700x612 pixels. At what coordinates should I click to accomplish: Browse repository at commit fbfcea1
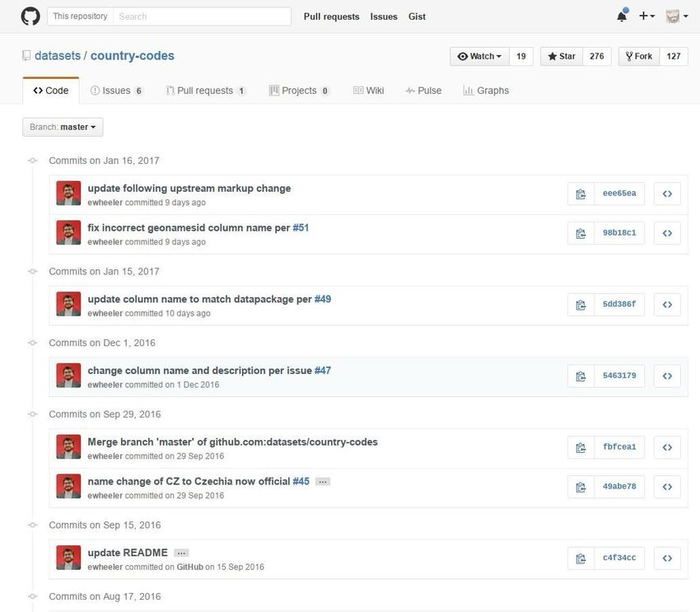[667, 447]
